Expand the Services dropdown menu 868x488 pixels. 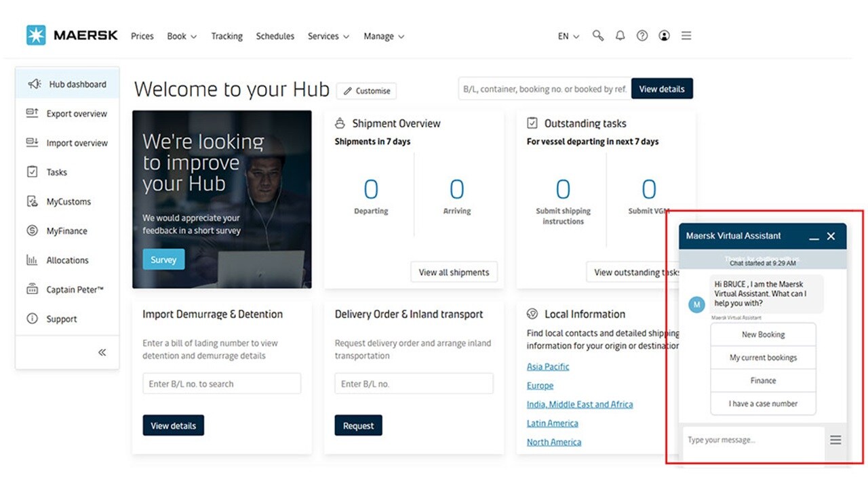point(328,37)
